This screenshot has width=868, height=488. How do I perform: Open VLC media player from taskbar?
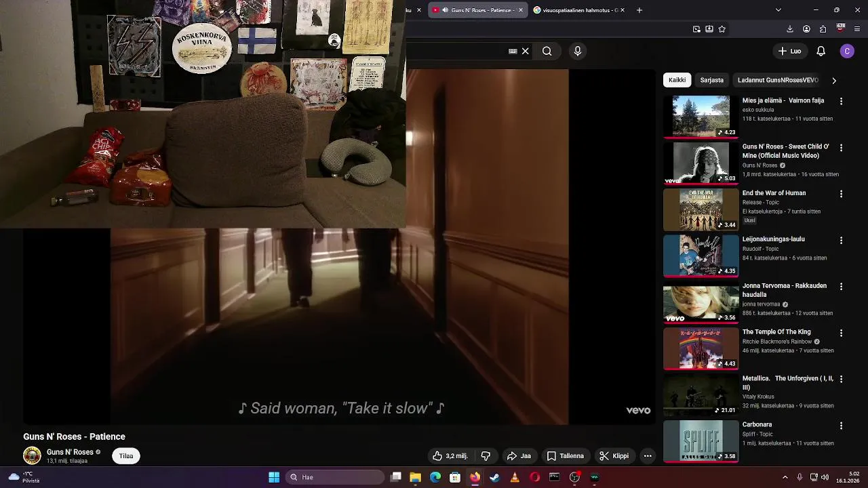[515, 477]
